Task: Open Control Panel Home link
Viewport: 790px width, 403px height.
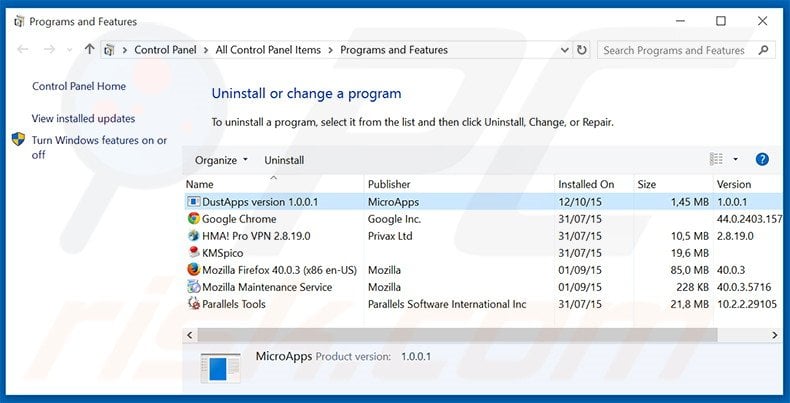Action: point(79,86)
